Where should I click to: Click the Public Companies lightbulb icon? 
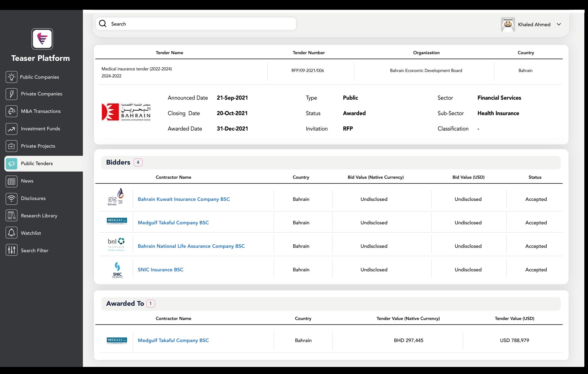12,77
